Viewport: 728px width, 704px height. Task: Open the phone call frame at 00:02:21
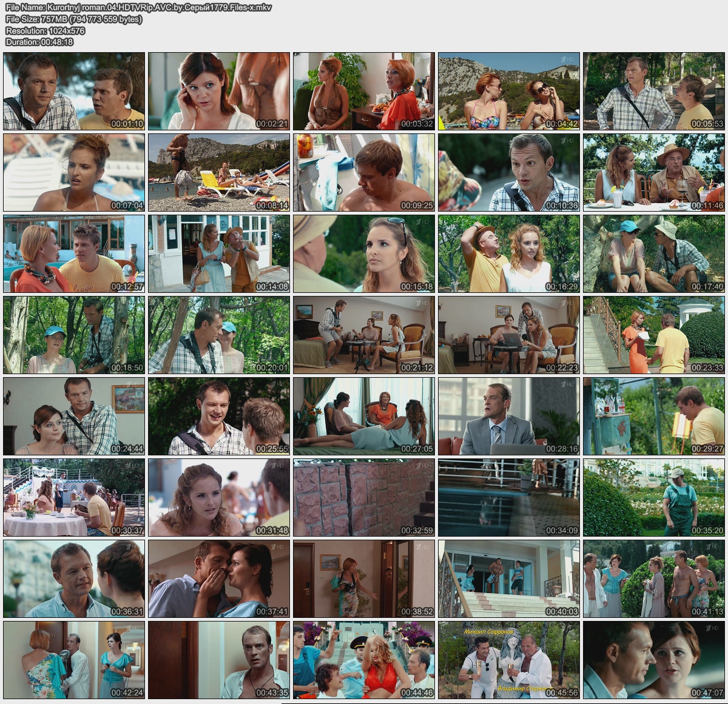pos(219,91)
